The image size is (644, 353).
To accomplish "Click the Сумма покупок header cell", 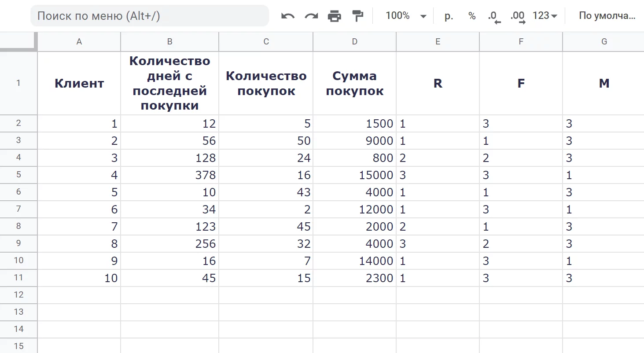I will [x=354, y=83].
